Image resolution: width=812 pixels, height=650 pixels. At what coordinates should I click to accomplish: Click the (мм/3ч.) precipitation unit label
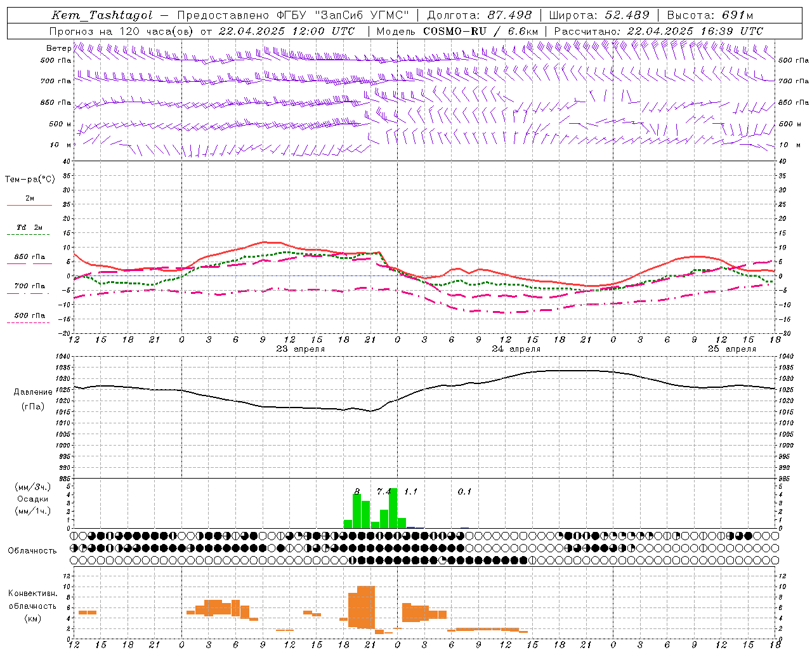coord(33,487)
